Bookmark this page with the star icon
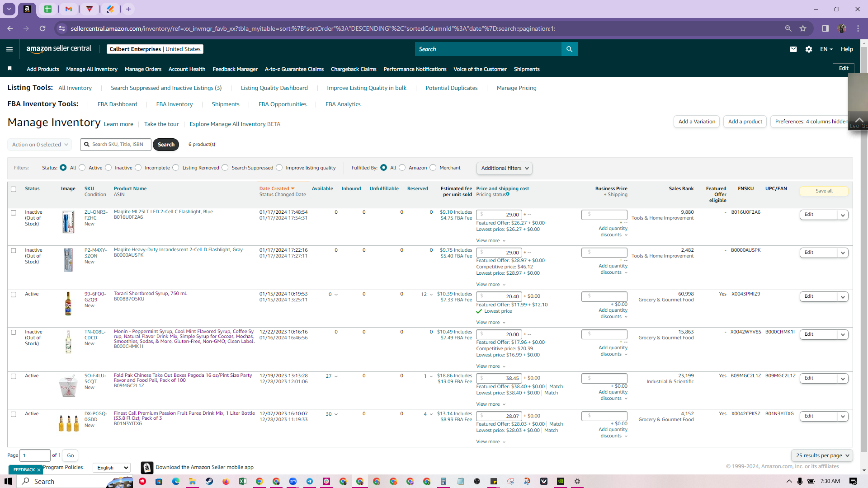The height and width of the screenshot is (488, 868). click(803, 28)
